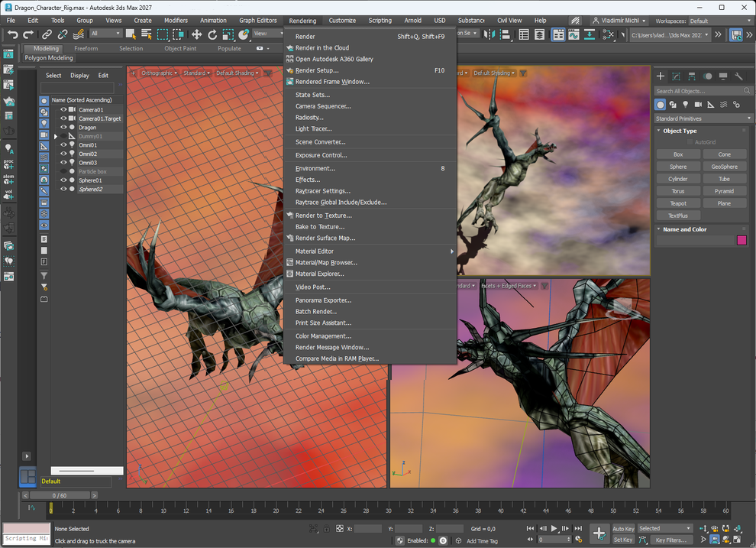This screenshot has width=756, height=548.
Task: Click the large Set Keys plus icon
Action: click(599, 533)
